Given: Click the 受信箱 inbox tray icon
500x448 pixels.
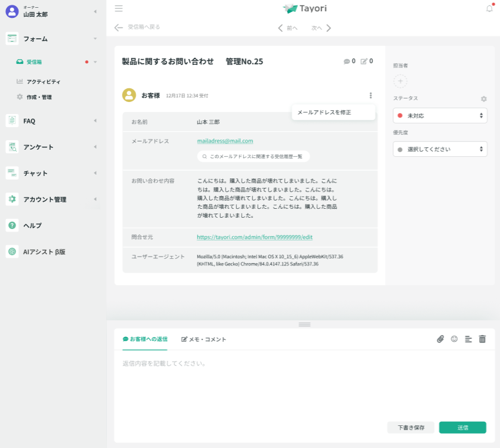Looking at the screenshot, I should pos(20,61).
